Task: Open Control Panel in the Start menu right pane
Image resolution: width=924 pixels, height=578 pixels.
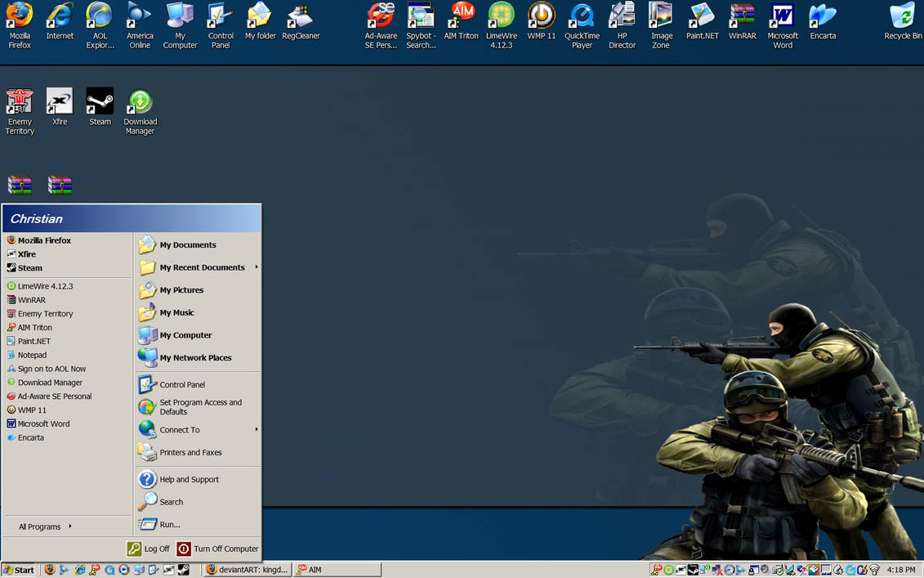Action: pos(199,384)
